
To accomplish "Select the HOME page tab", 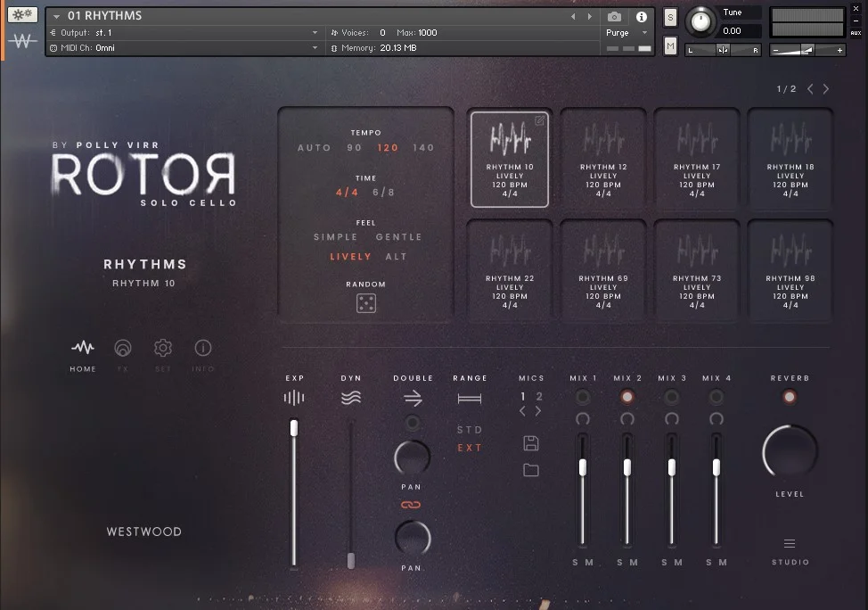I will click(x=83, y=356).
